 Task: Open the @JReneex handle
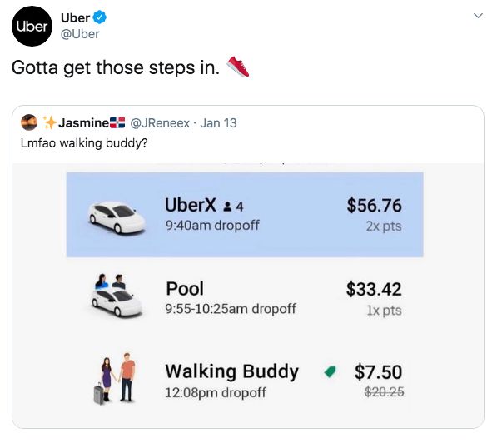pos(160,123)
